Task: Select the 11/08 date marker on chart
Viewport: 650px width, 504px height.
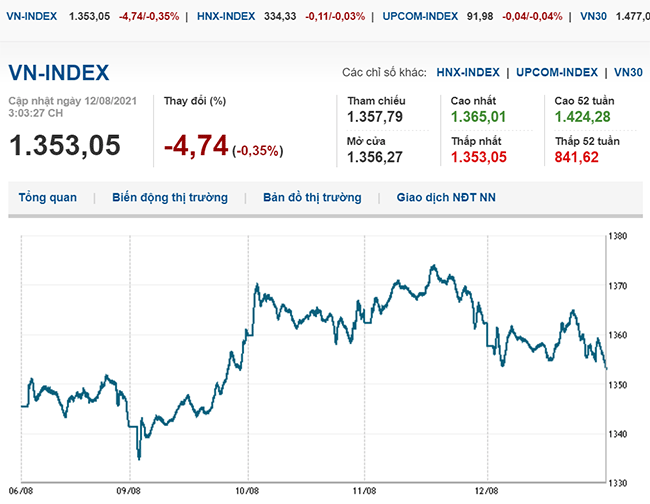Action: (364, 491)
